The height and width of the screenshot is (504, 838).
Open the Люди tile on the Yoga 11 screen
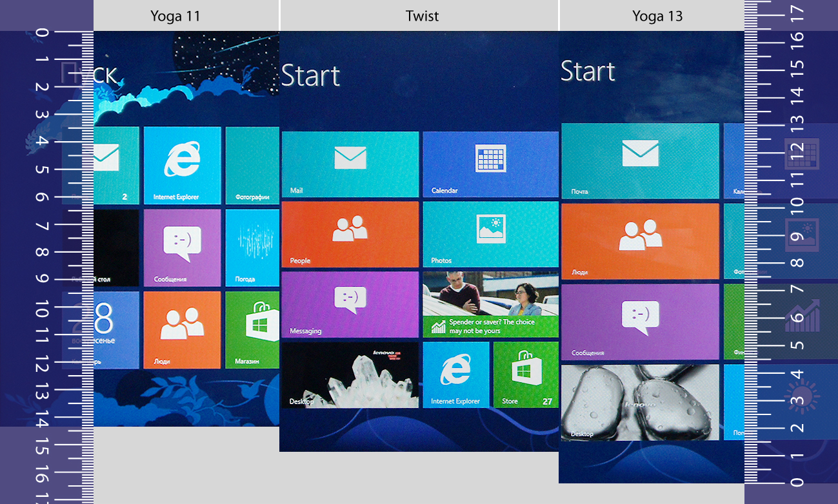tap(182, 330)
